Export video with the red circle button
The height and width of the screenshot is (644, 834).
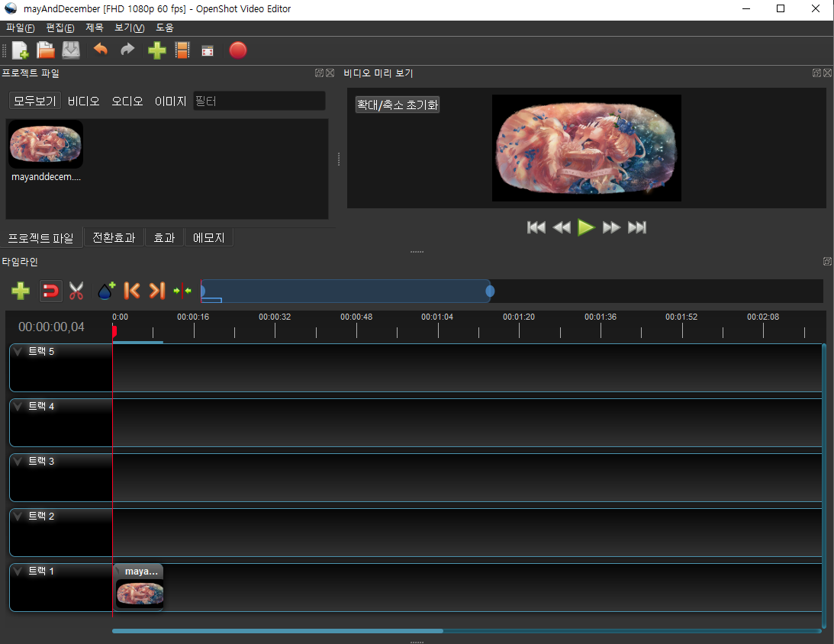pos(238,50)
